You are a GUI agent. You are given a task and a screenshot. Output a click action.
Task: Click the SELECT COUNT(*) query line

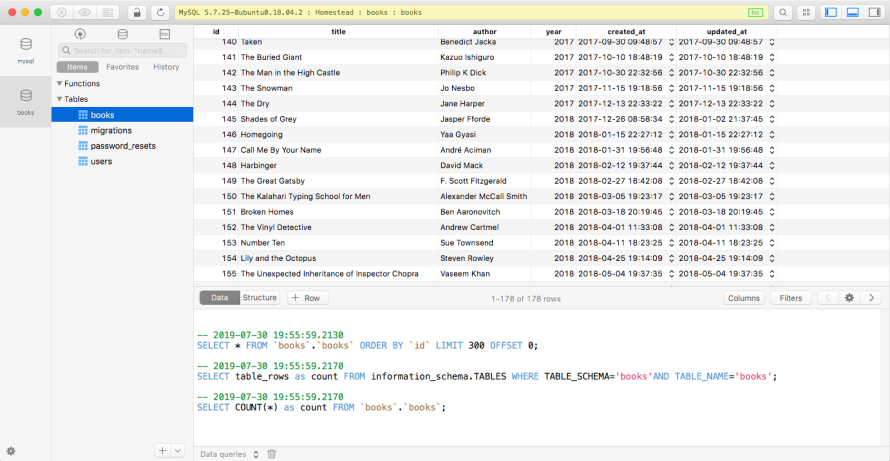322,407
